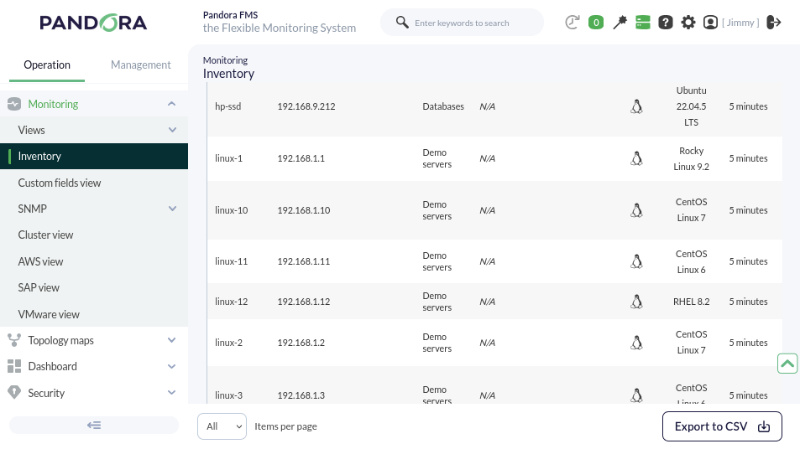Click the linux-2 row penguin icon
This screenshot has width=800, height=449.
pyautogui.click(x=636, y=342)
